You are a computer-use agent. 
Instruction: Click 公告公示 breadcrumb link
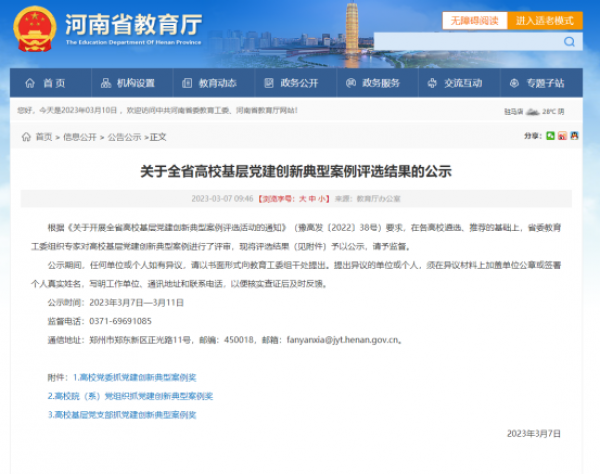pos(125,136)
